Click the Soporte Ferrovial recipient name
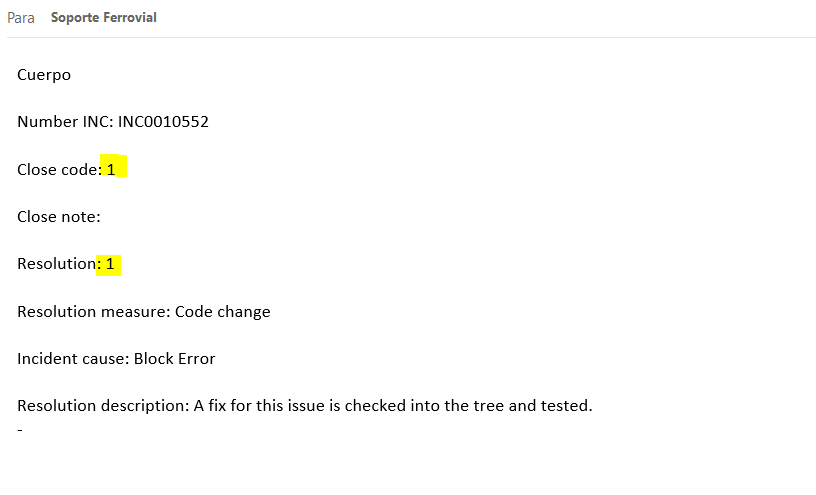The image size is (816, 495). (104, 18)
